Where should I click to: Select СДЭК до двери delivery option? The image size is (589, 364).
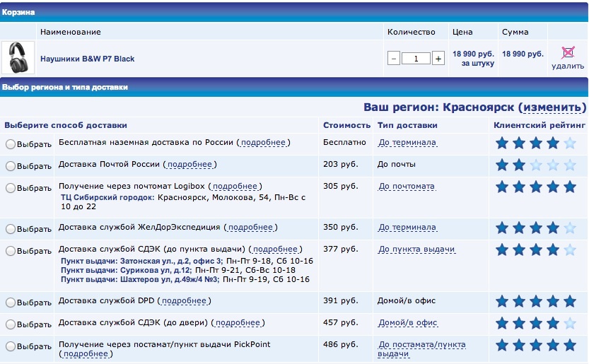pyautogui.click(x=11, y=324)
